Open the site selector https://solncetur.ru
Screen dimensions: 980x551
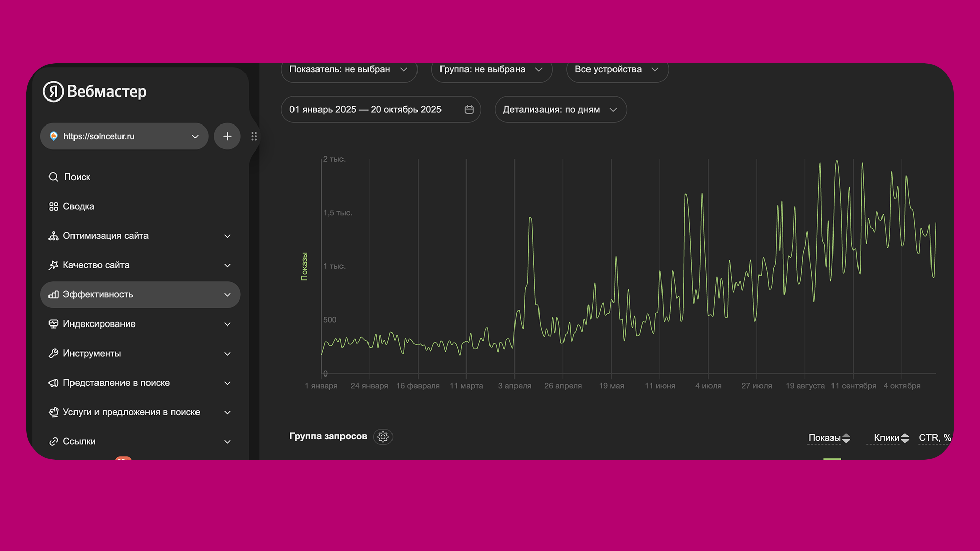pyautogui.click(x=124, y=136)
